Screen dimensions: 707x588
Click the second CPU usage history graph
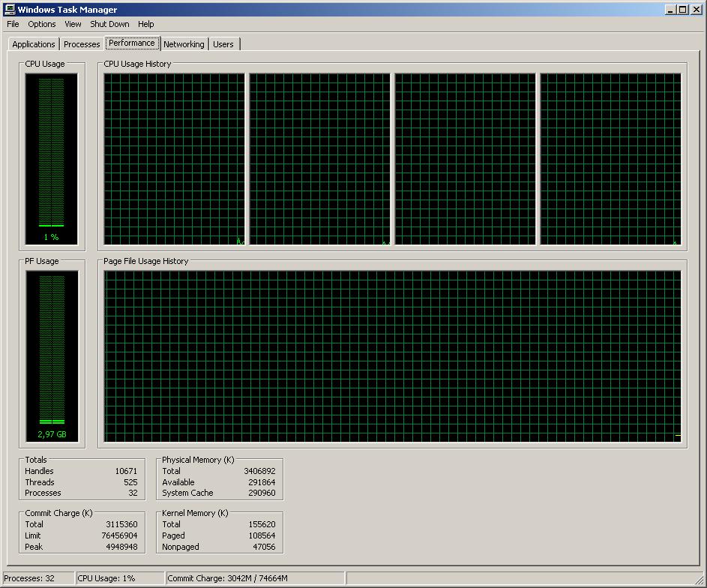319,159
